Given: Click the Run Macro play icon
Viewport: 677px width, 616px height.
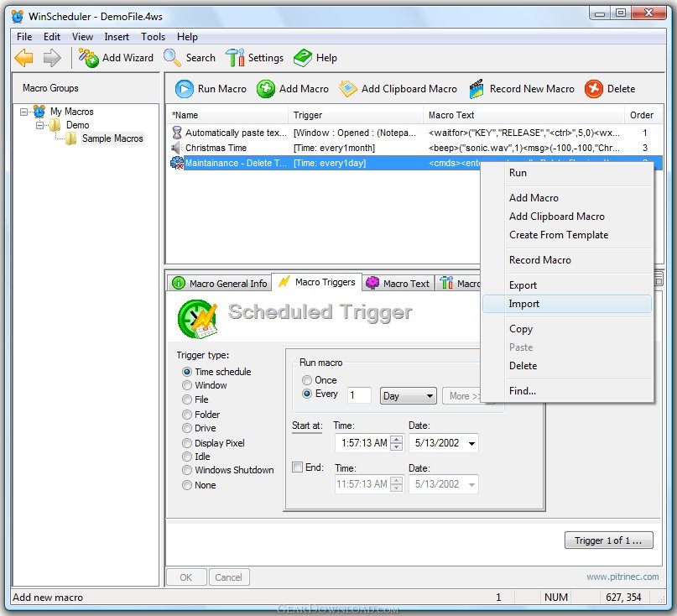Looking at the screenshot, I should pyautogui.click(x=185, y=89).
